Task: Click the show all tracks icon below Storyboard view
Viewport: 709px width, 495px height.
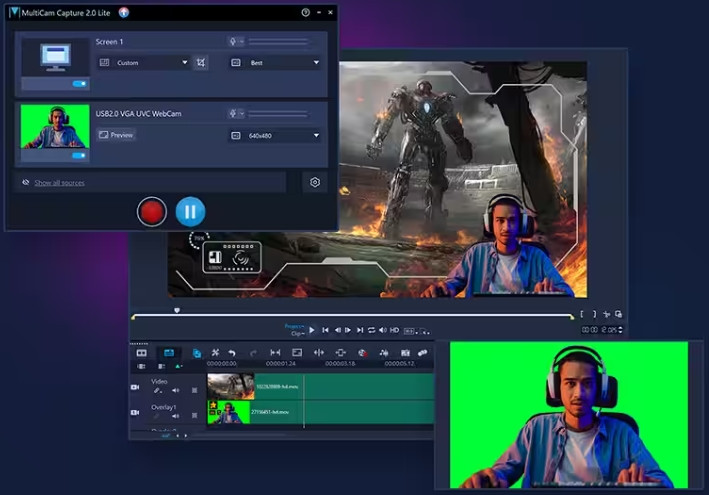Action: click(142, 366)
